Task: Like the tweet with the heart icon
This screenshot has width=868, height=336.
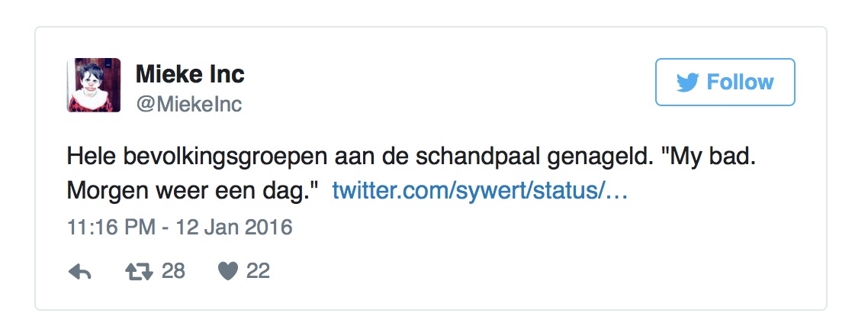Action: [227, 272]
